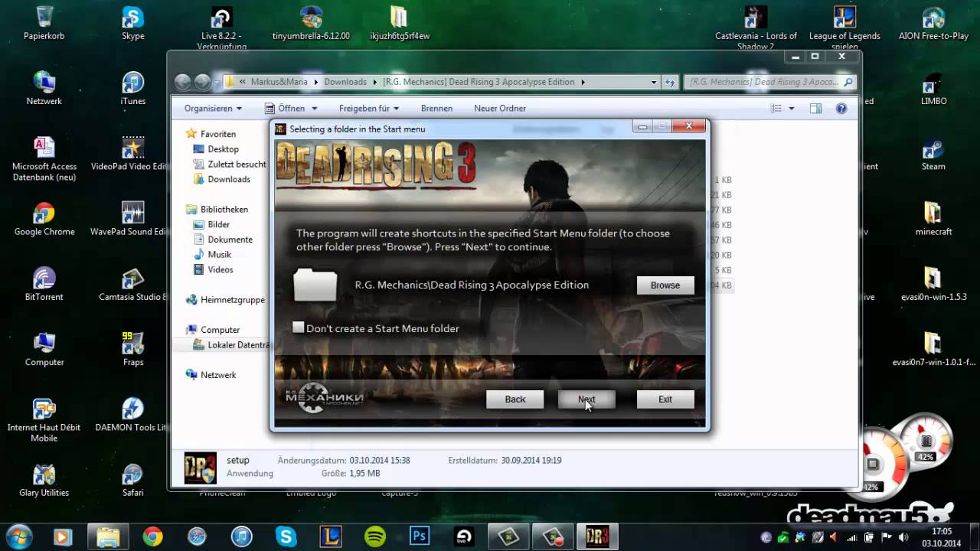The width and height of the screenshot is (980, 551).
Task: Open Photoshop from the taskbar
Action: click(420, 536)
